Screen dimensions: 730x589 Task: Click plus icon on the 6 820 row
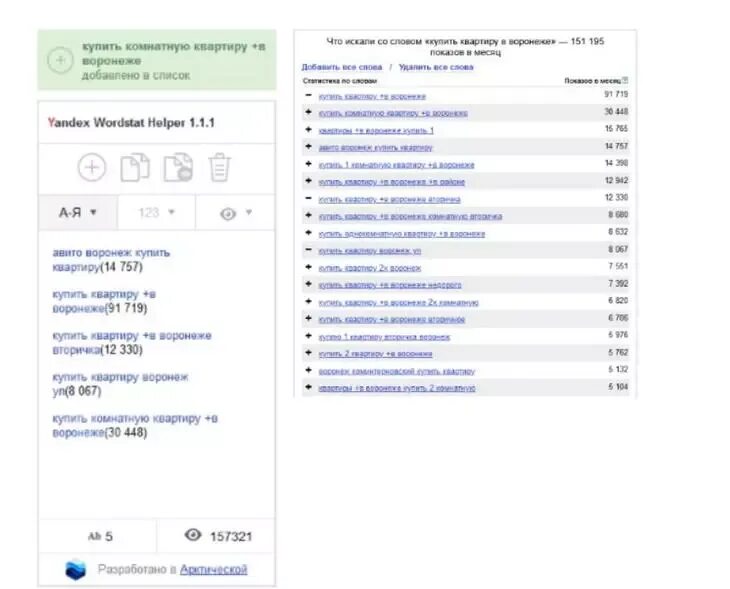tap(308, 301)
